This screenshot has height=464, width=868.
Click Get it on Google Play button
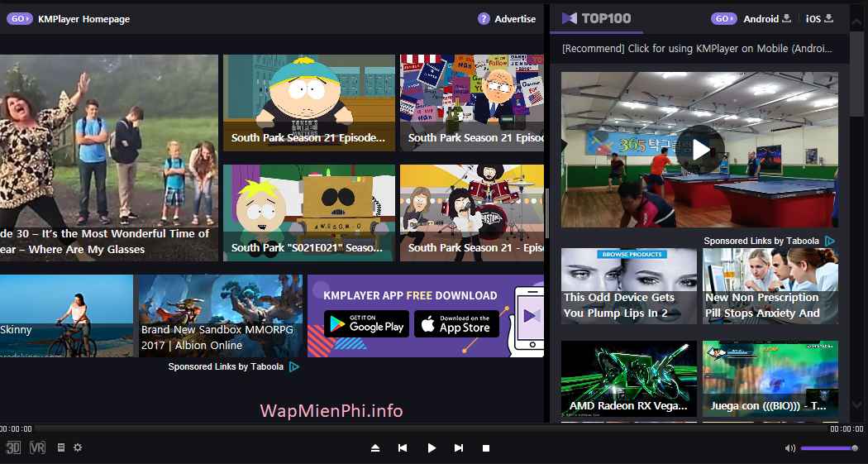click(x=366, y=324)
